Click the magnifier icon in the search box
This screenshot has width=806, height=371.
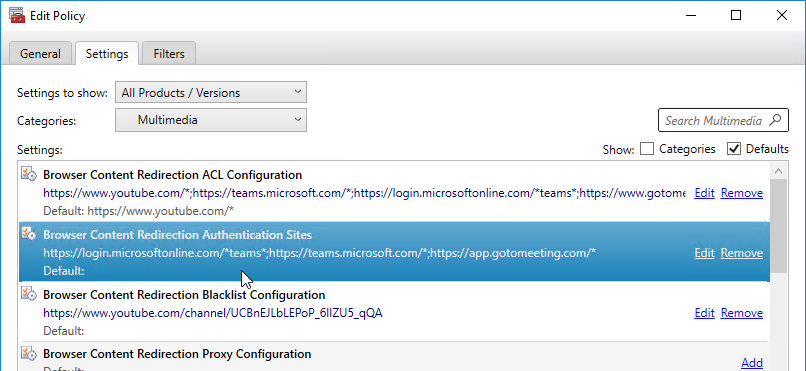(775, 120)
